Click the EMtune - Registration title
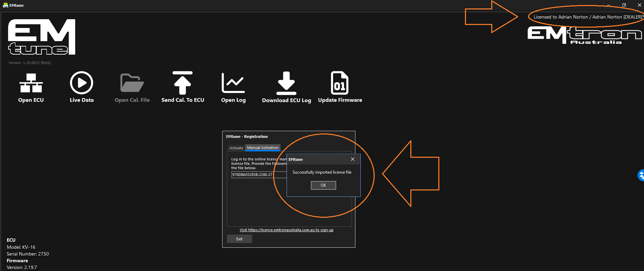 tap(247, 137)
